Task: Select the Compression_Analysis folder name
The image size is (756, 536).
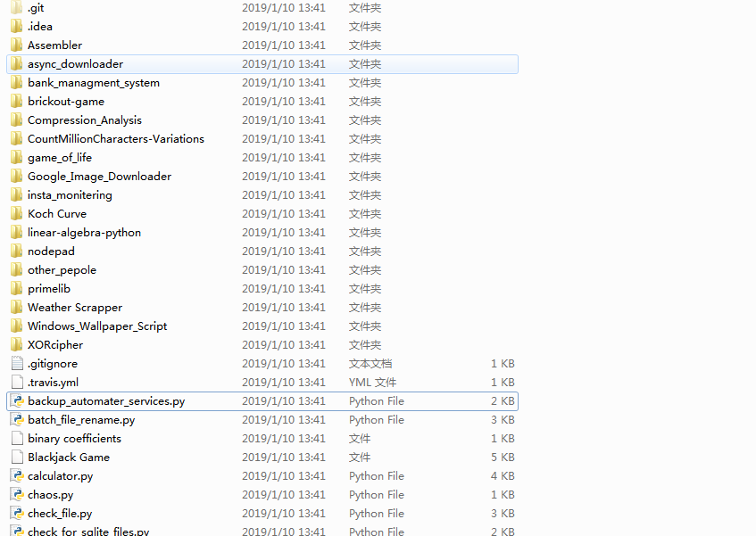Action: 85,120
